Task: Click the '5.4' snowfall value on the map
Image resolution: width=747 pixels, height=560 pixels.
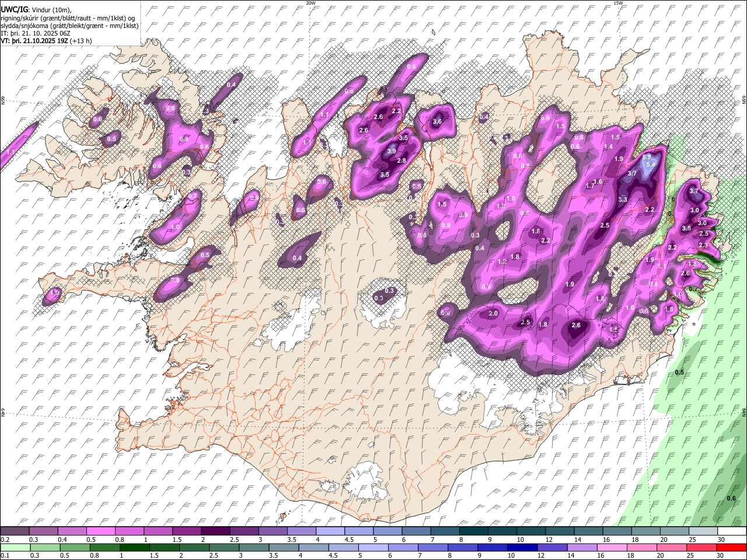Action: 651,165
